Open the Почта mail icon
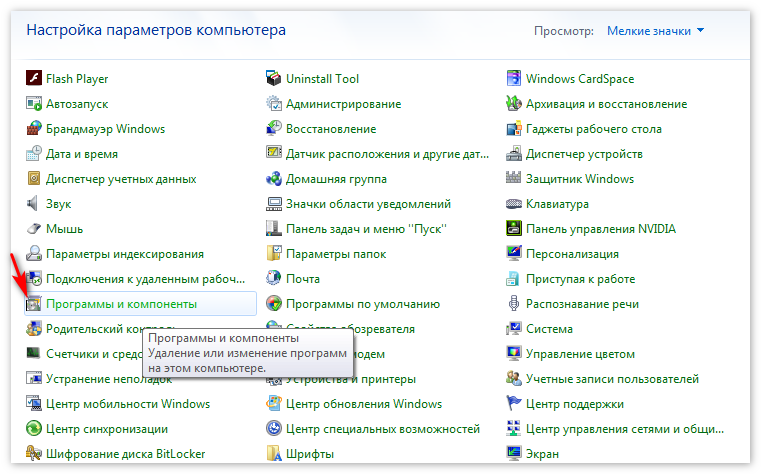Screen dimensions: 761x474 [274, 278]
